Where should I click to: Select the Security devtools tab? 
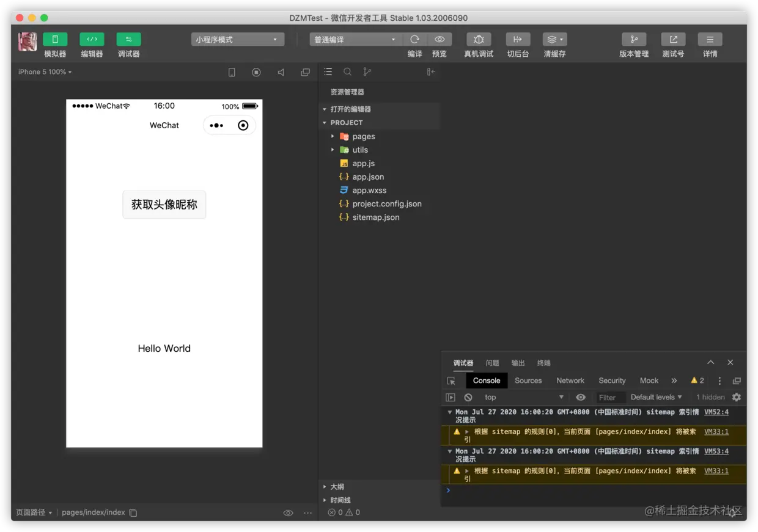click(x=612, y=381)
